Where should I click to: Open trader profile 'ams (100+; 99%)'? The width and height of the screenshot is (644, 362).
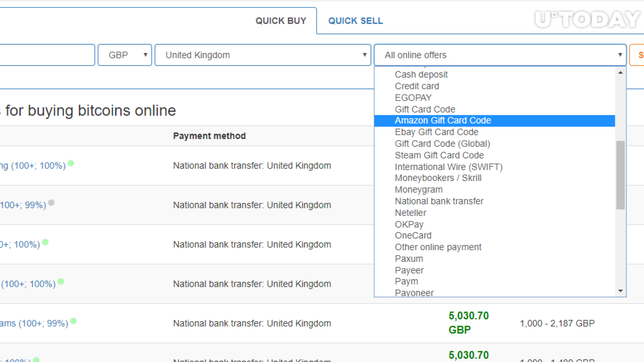pyautogui.click(x=34, y=323)
